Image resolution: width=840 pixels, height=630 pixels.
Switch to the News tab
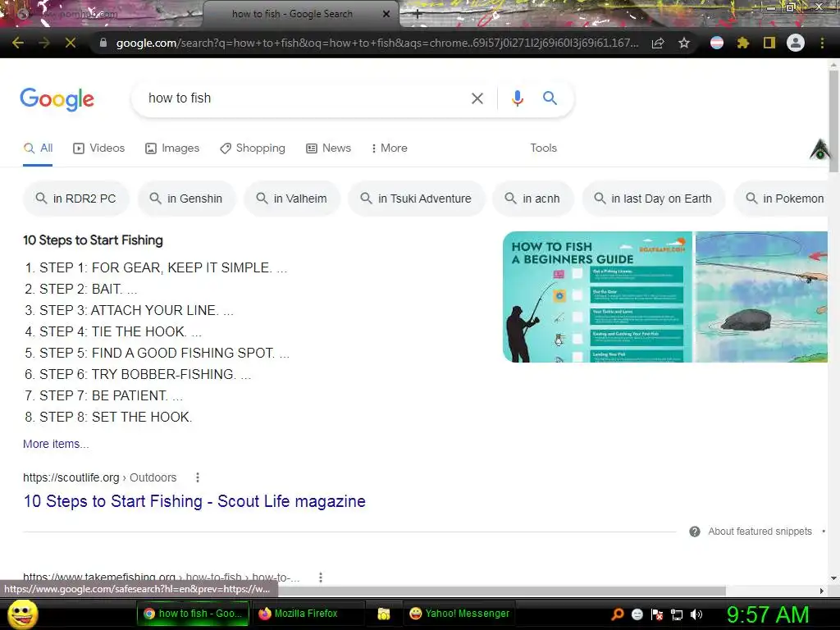[328, 148]
